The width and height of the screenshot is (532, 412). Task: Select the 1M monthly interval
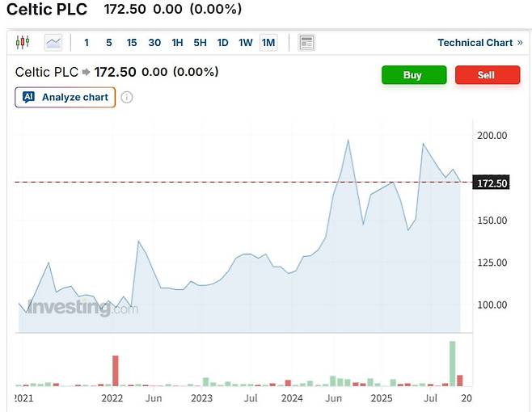(x=268, y=43)
